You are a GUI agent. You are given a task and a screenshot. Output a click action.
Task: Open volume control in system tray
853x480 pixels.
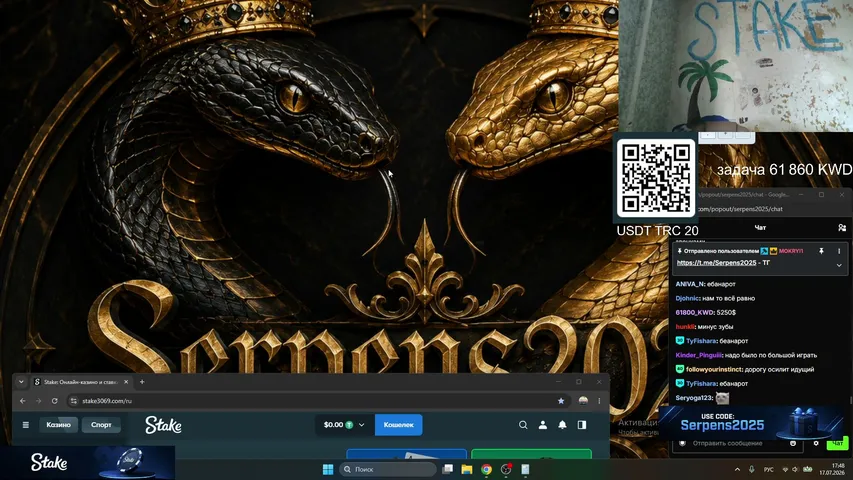coord(795,469)
